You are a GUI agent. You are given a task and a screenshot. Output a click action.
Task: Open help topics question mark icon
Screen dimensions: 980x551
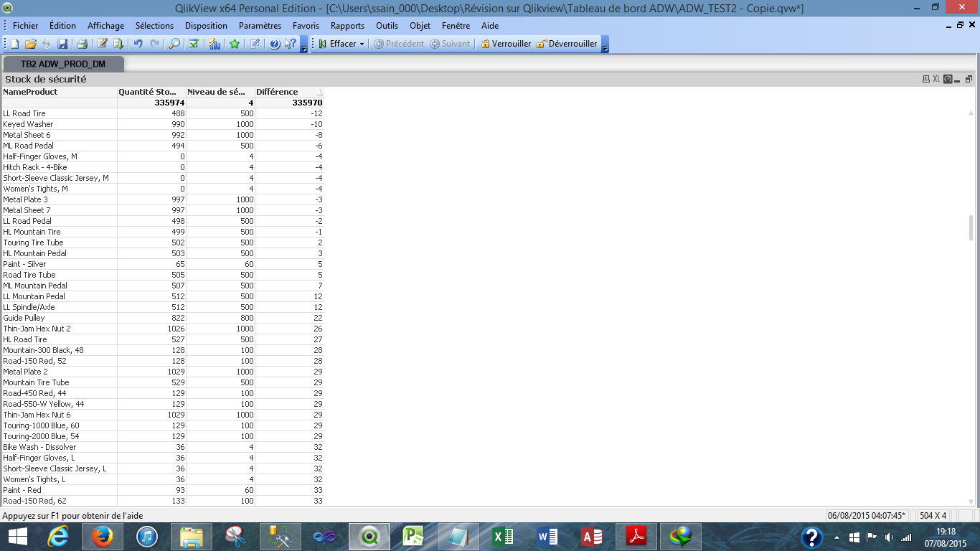275,44
